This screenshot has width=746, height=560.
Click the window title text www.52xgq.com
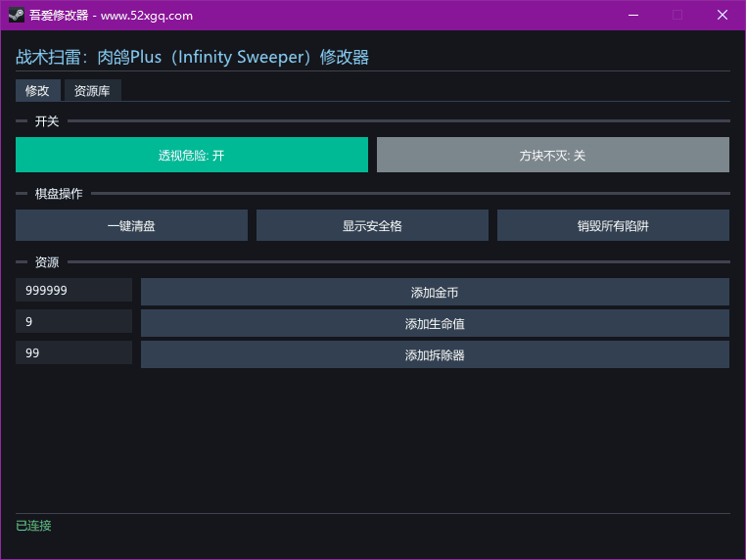pyautogui.click(x=147, y=16)
